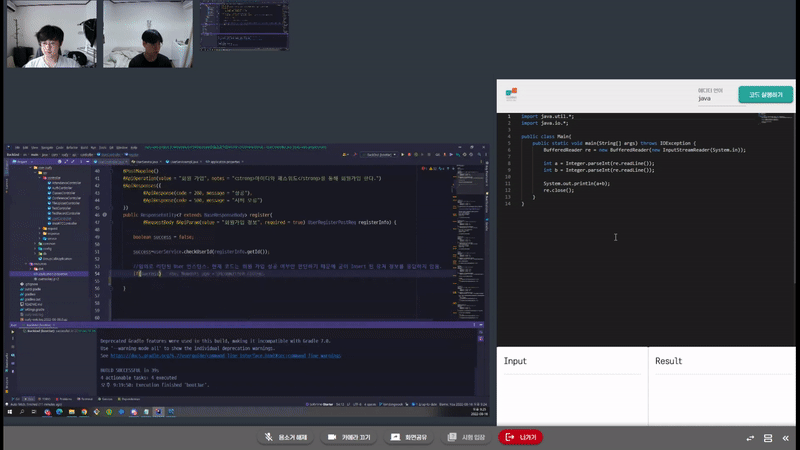
Task: Expand the request folder in project tree
Action: click(x=40, y=229)
